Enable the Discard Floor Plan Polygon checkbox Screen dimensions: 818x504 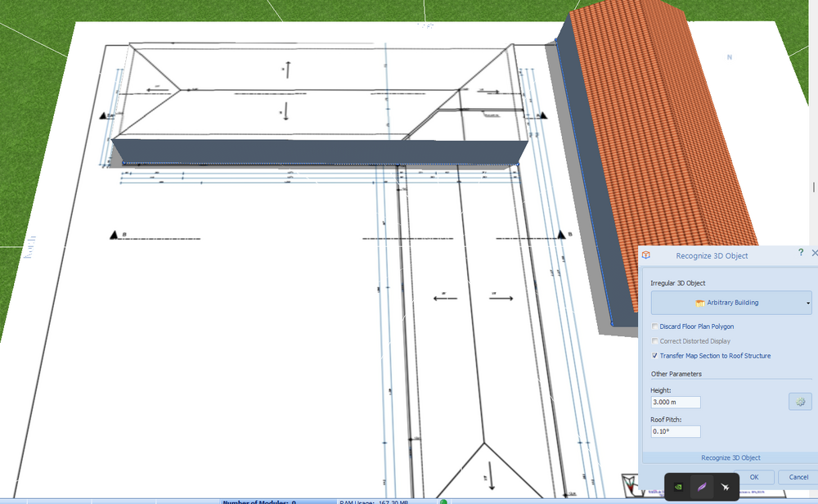pos(654,326)
